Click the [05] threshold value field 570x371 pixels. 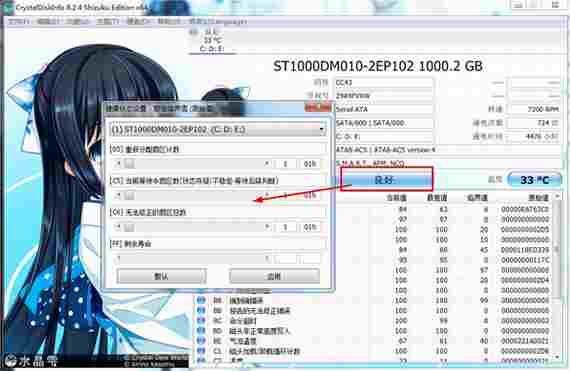(x=285, y=164)
